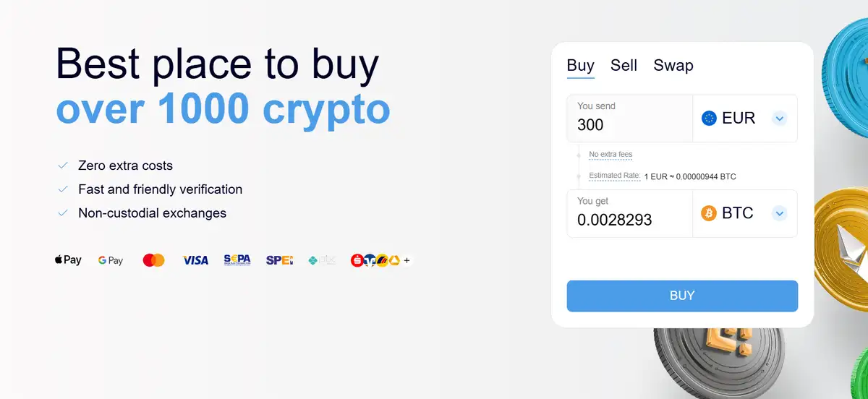
Task: Click the orange Bitcoin coin icon
Action: point(709,213)
